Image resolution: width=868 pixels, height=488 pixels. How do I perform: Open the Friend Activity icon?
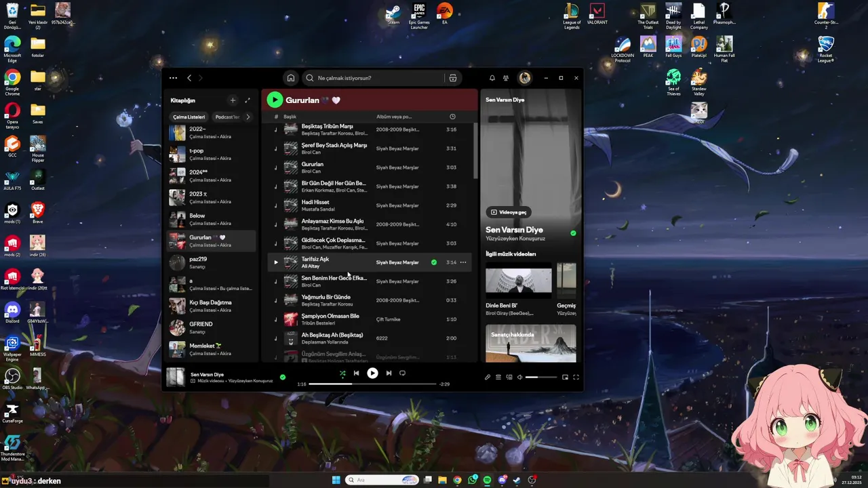coord(506,78)
